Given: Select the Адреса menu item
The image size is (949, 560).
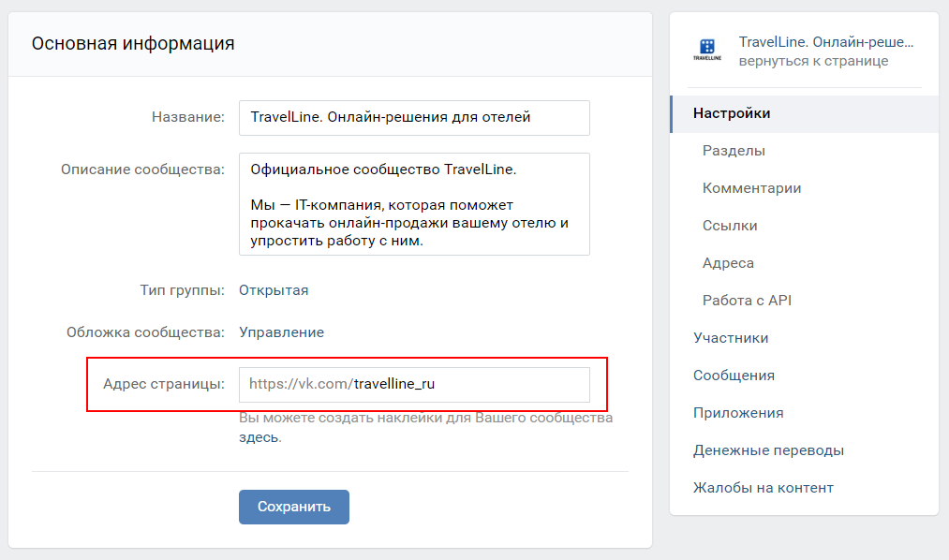Looking at the screenshot, I should tap(728, 263).
